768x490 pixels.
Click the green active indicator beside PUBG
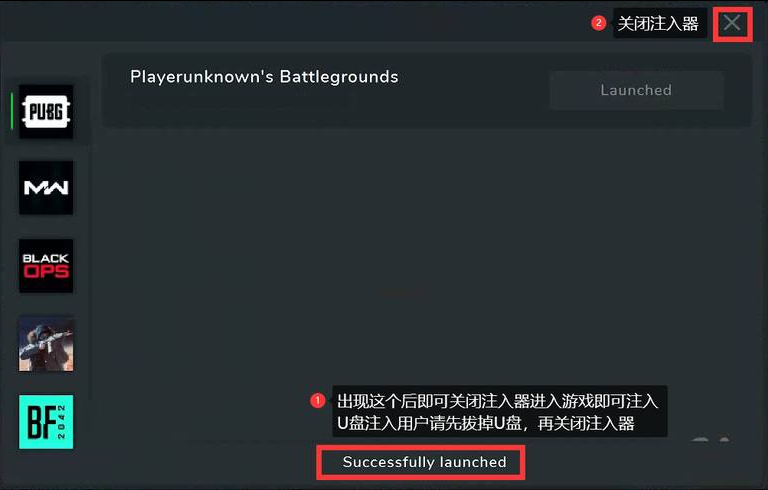(x=12, y=111)
